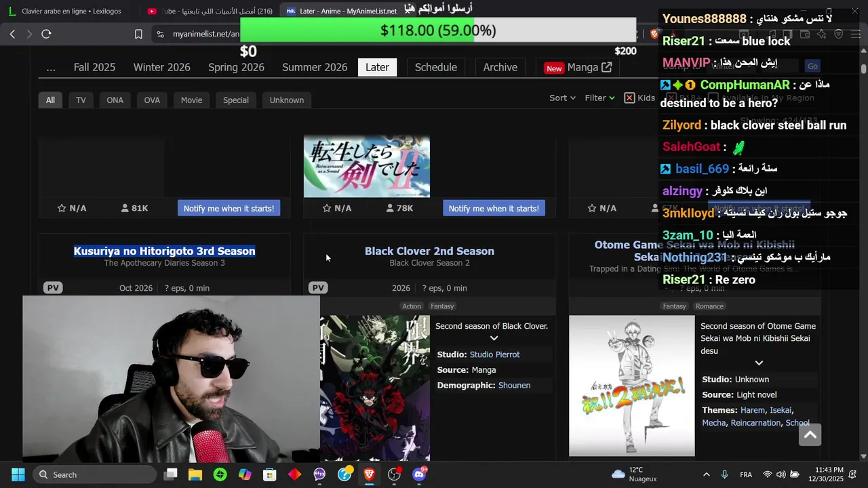
Task: Filter list by Unknown type
Action: point(287,100)
